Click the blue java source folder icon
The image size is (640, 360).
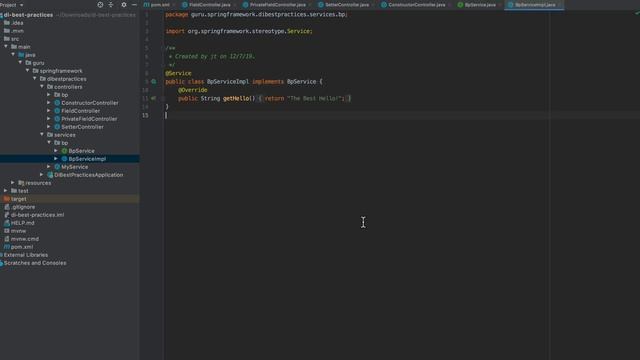point(21,55)
